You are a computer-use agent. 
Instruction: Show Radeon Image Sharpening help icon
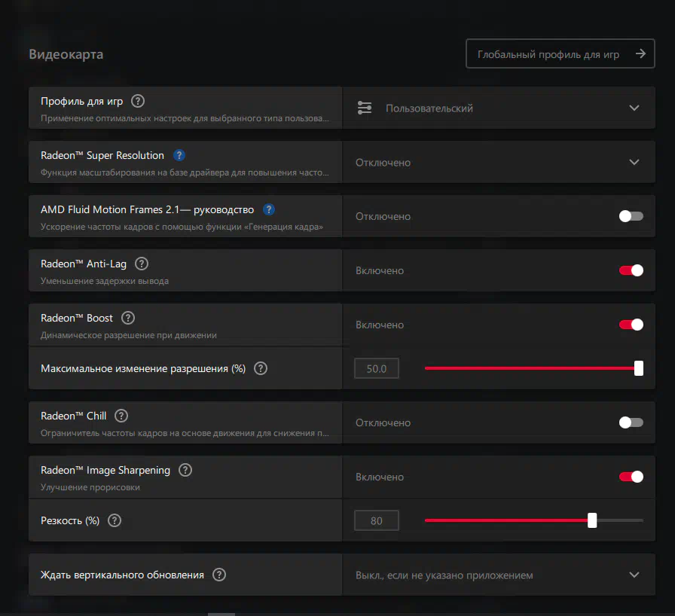point(185,470)
